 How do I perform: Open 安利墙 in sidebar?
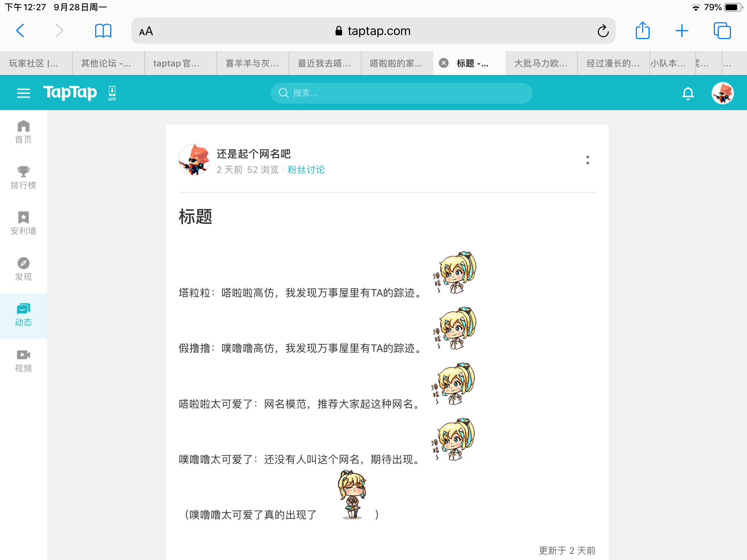[x=23, y=223]
